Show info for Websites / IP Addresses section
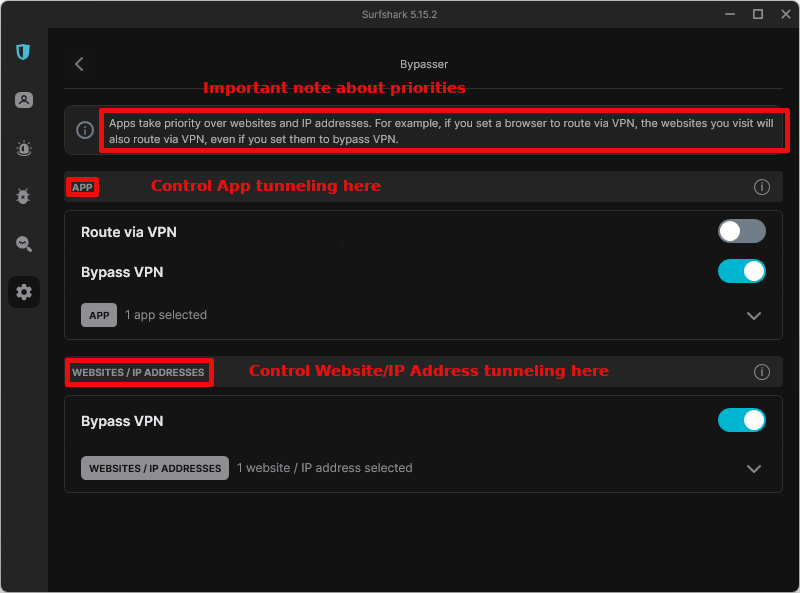This screenshot has width=800, height=593. (x=762, y=372)
